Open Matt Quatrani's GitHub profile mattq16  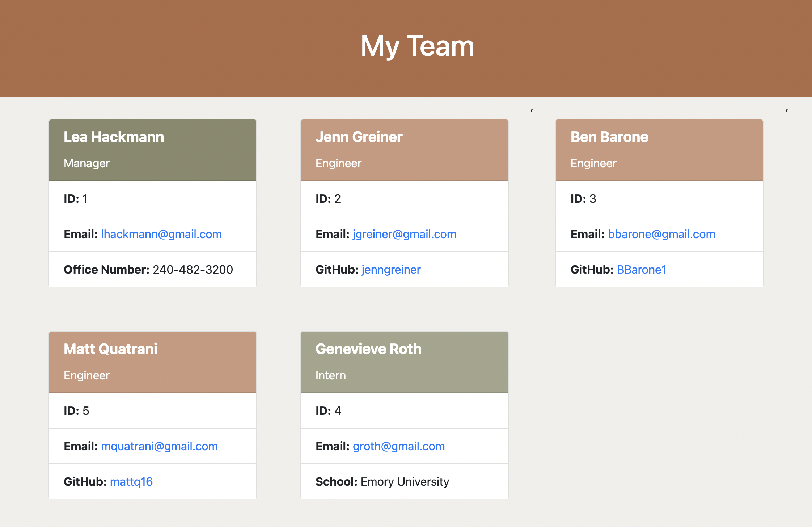coord(131,481)
